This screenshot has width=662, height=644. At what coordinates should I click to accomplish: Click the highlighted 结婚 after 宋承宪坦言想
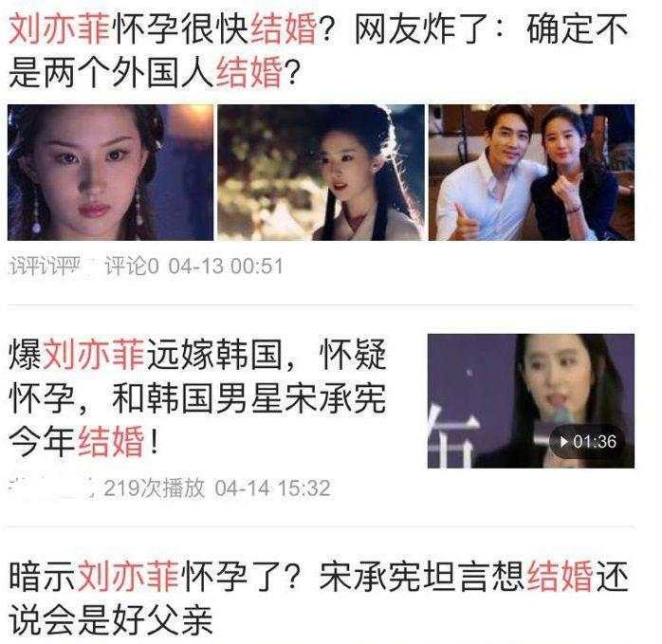pos(561,576)
